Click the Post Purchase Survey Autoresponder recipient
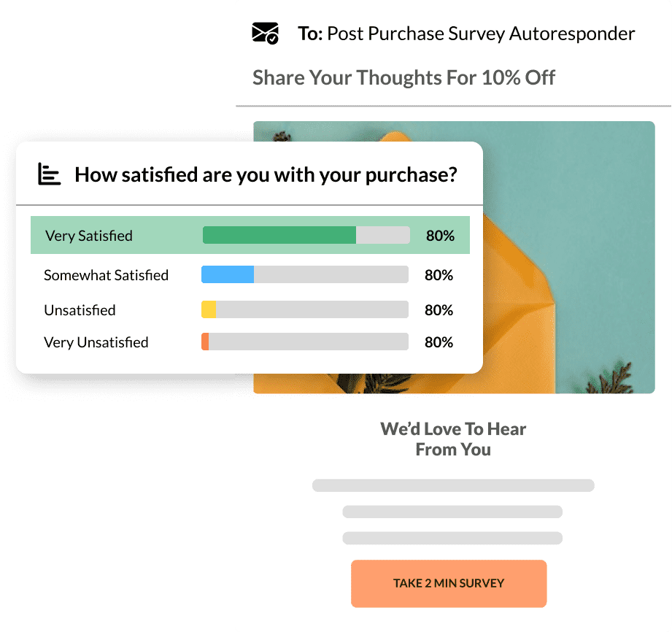Image resolution: width=672 pixels, height=632 pixels. 481,34
